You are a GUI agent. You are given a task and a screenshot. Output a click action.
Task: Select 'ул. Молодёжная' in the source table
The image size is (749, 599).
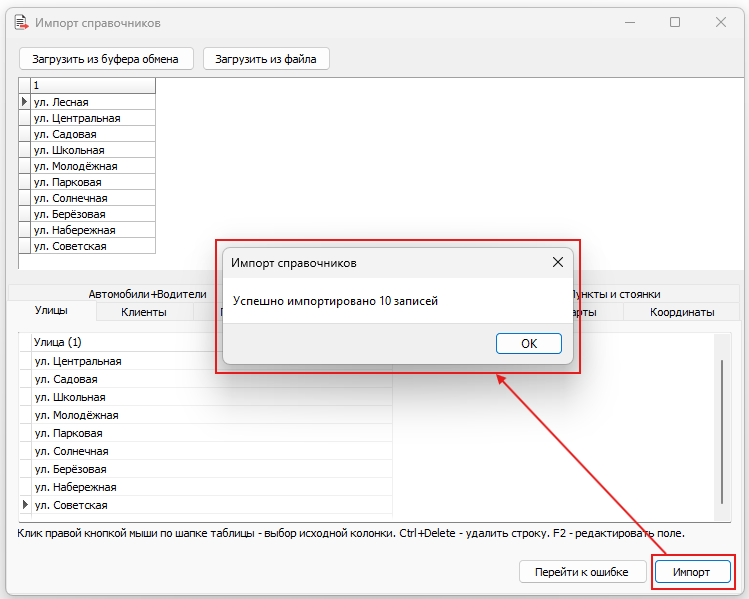pos(93,166)
